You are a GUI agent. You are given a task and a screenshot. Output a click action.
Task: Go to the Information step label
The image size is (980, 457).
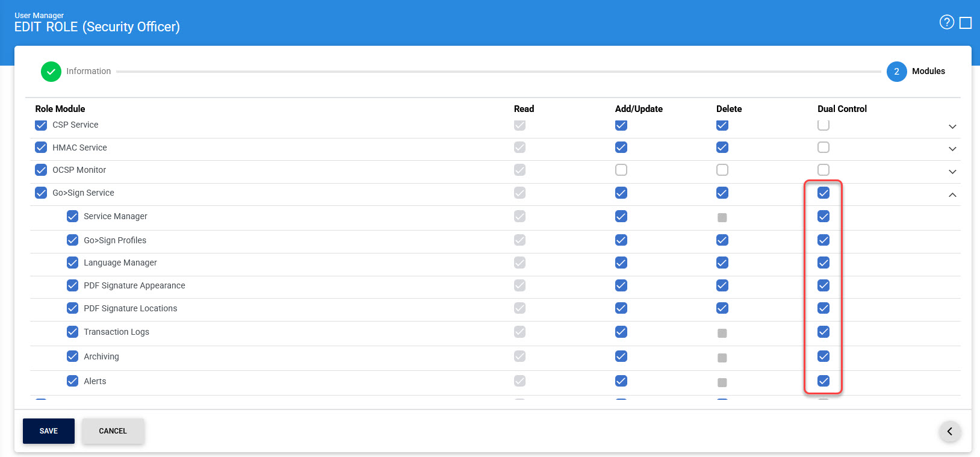click(88, 71)
